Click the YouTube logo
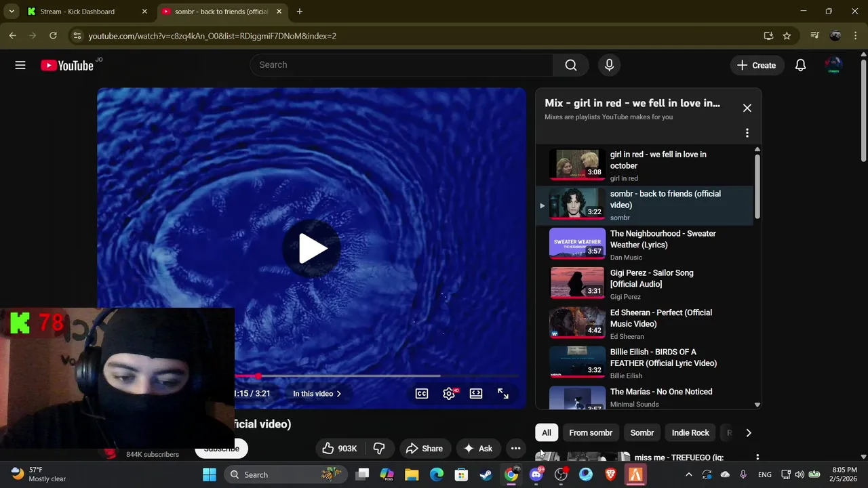868x488 pixels. click(x=66, y=66)
